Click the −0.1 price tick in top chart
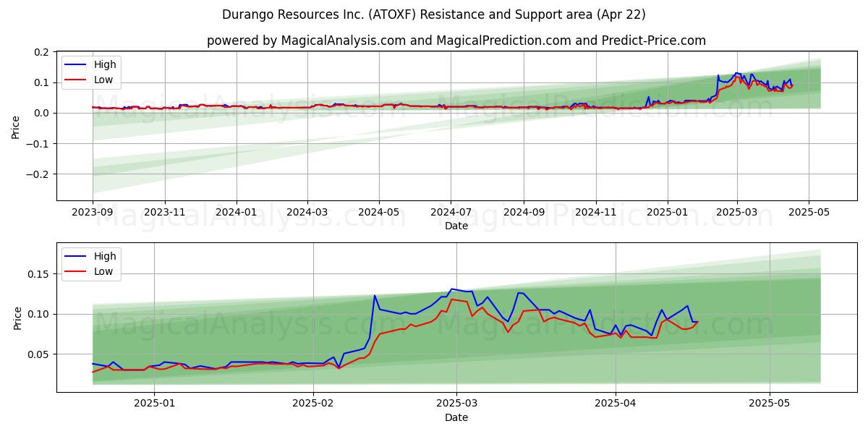This screenshot has width=868, height=434. tap(38, 143)
